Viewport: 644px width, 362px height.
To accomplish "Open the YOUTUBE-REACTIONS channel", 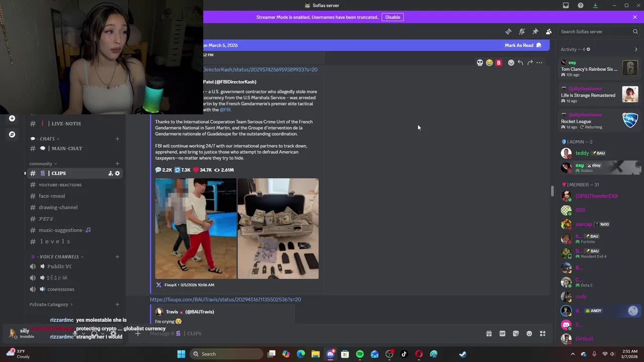I will [x=75, y=185].
